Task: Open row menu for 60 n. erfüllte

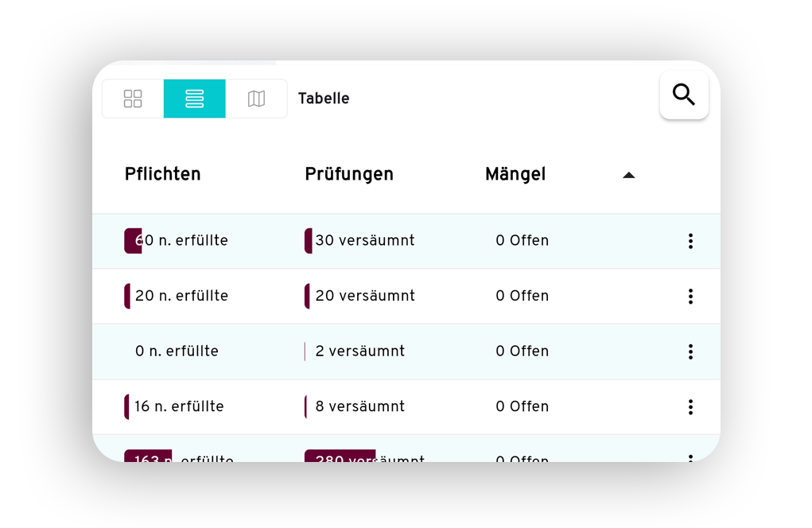Action: click(690, 241)
